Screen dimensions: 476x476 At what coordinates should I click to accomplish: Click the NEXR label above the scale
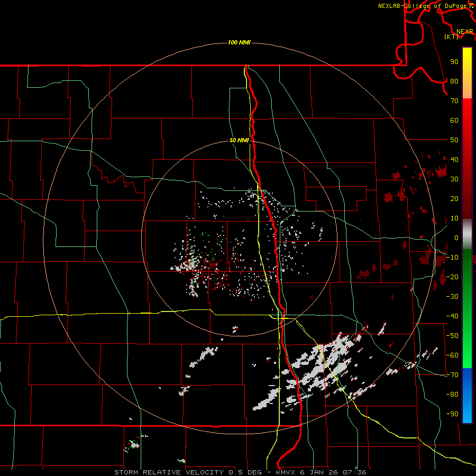coord(465,32)
